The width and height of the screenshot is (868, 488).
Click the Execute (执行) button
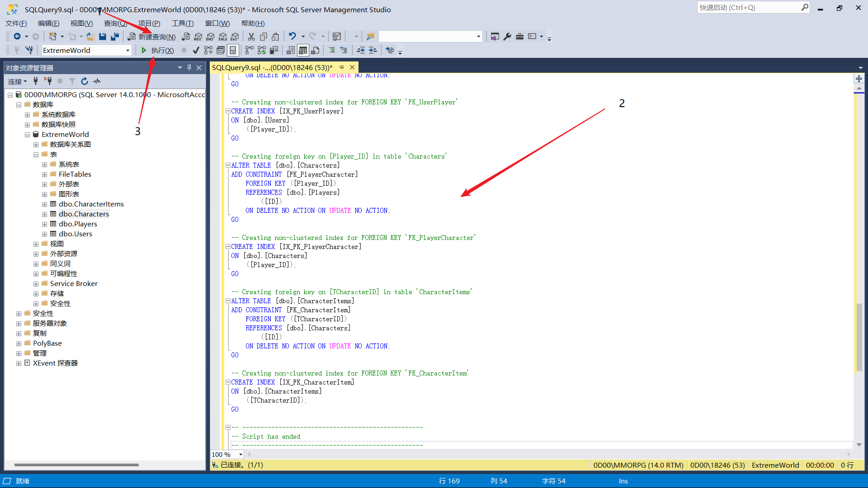(x=157, y=50)
